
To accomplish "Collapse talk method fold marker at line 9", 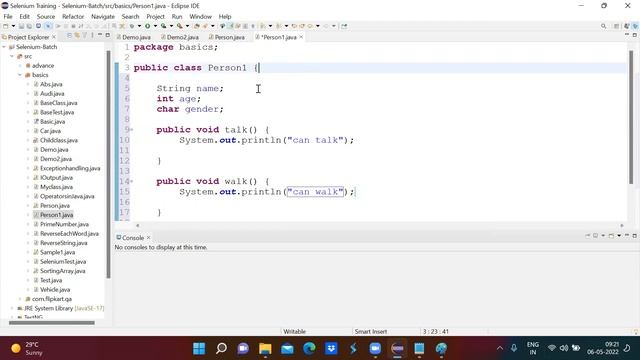I will pyautogui.click(x=132, y=130).
